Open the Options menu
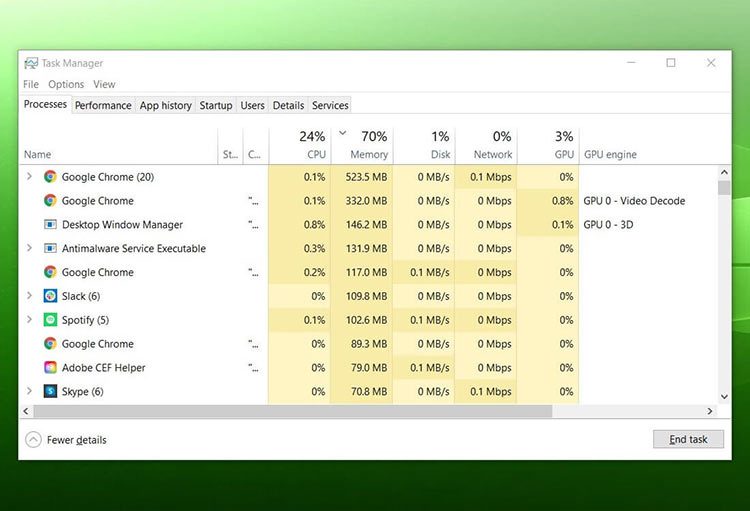Image resolution: width=750 pixels, height=511 pixels. (x=66, y=85)
